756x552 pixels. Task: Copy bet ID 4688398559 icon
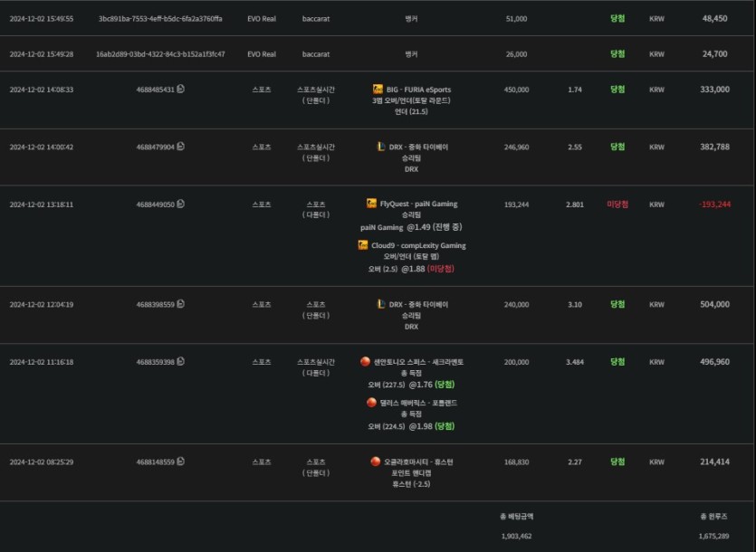(x=181, y=304)
